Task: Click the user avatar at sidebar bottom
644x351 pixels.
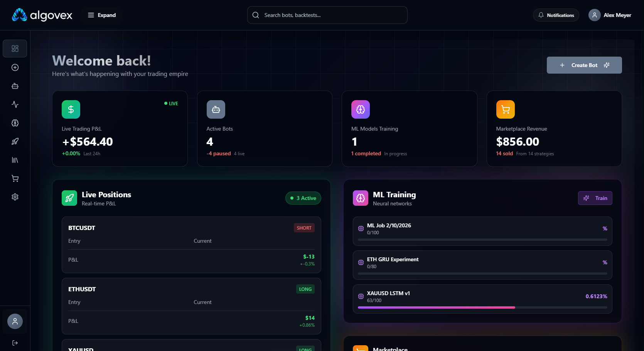Action: point(15,321)
